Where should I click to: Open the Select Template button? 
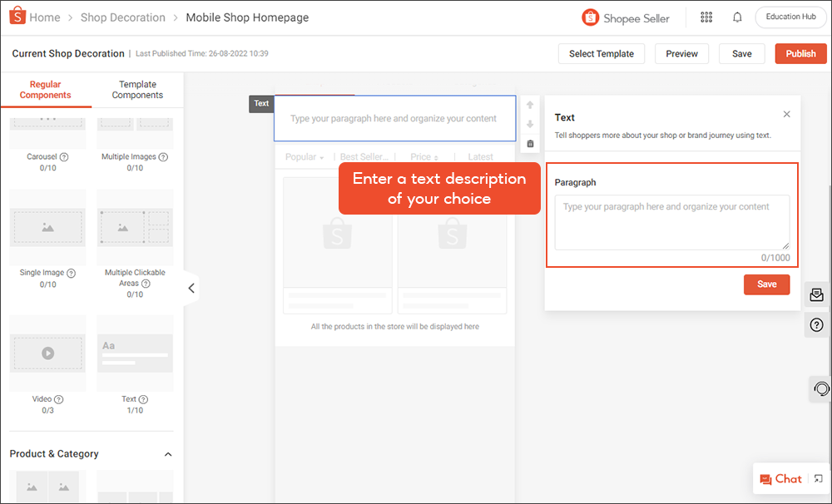click(x=602, y=53)
